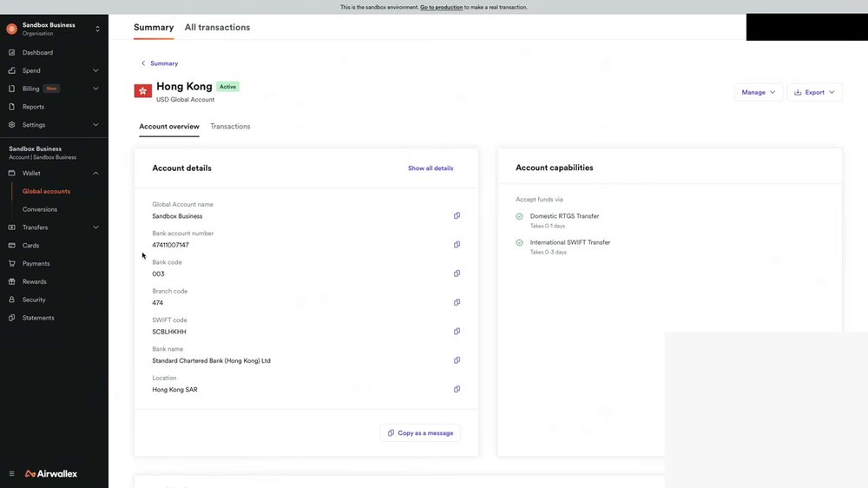868x488 pixels.
Task: Click the Spend sidebar icon
Action: [11, 70]
